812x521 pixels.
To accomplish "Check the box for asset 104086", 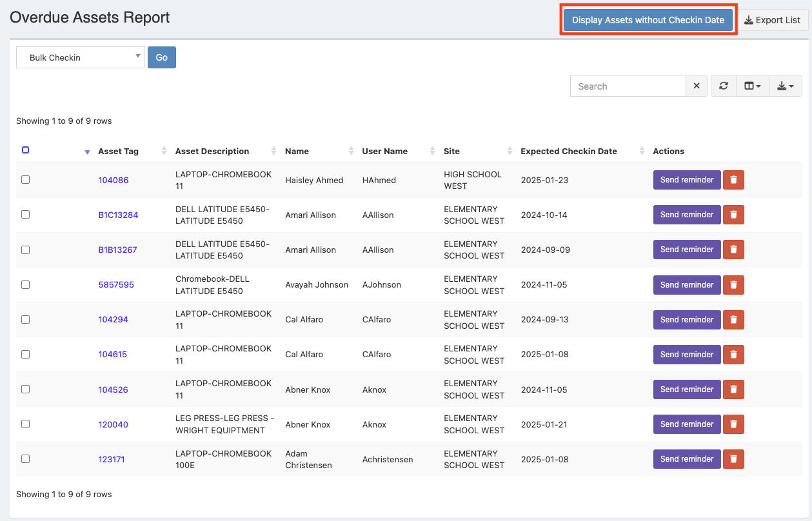I will [x=26, y=180].
